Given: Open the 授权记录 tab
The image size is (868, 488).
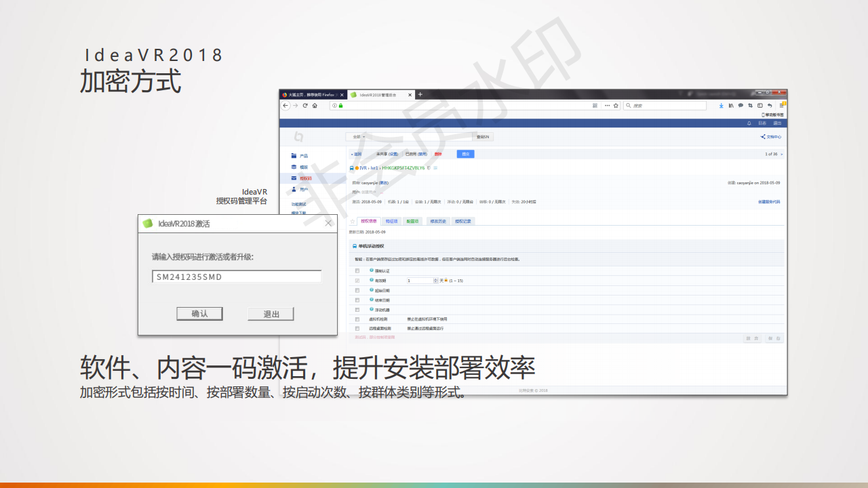Looking at the screenshot, I should 463,221.
